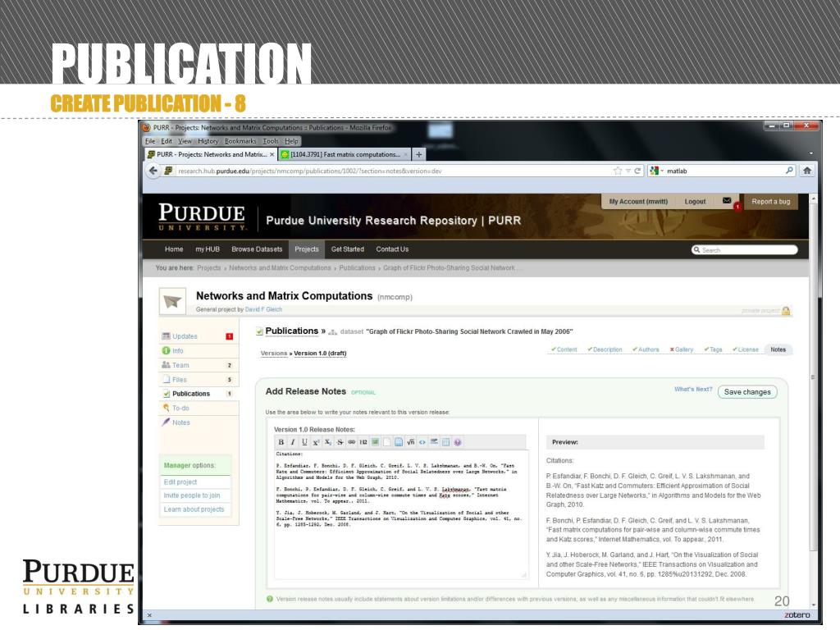This screenshot has width=840, height=630.
Task: Open Browse Datasets in the navigation
Action: [257, 249]
